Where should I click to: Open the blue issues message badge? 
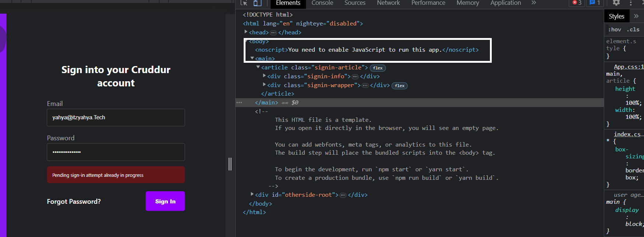pos(595,3)
